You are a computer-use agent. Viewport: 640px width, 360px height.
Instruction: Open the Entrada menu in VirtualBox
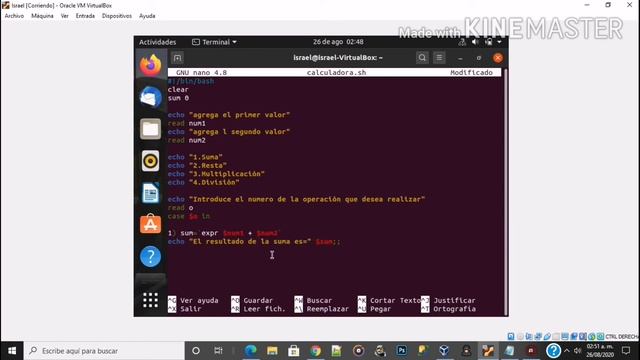85,16
